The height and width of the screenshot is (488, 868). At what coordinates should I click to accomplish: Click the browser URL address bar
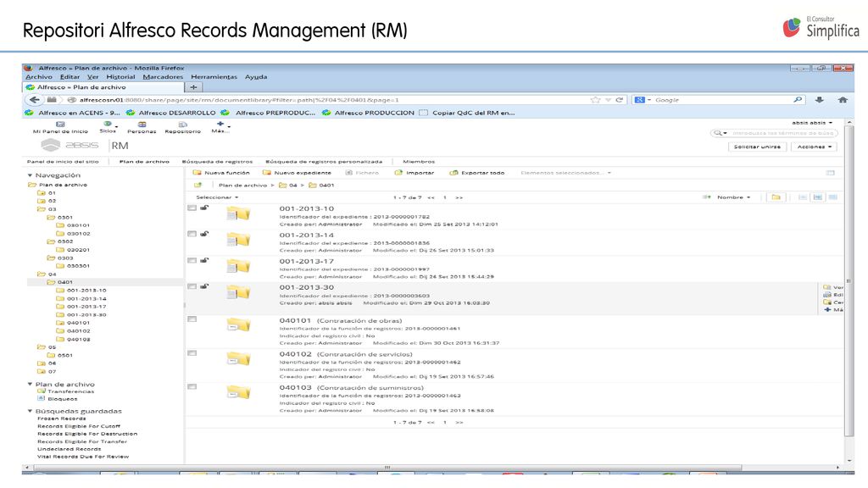tap(332, 100)
